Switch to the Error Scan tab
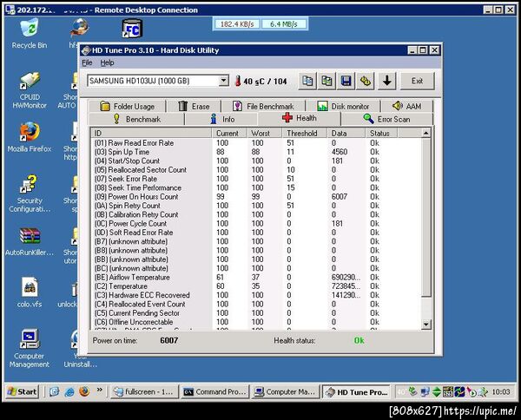The image size is (521, 420). pos(386,119)
